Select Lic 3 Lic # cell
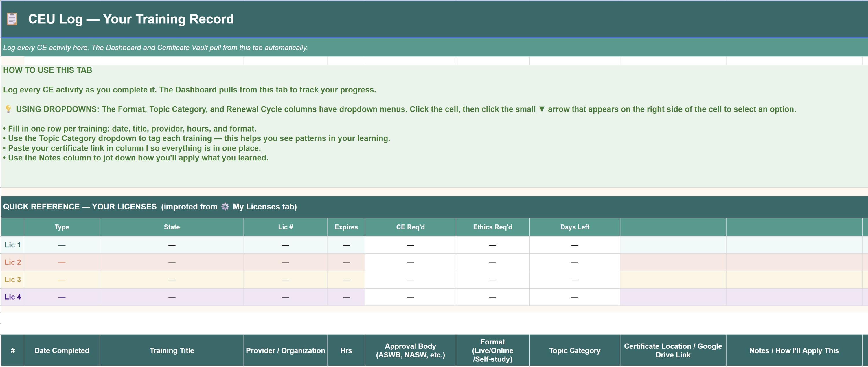 (x=285, y=280)
